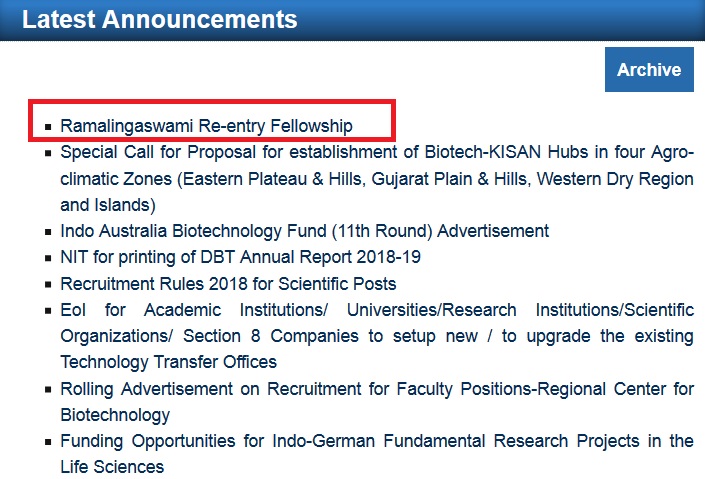Click bullet beside Ramalingaswami Re-entry Fellowship
Image resolution: width=705 pixels, height=479 pixels.
(47, 127)
